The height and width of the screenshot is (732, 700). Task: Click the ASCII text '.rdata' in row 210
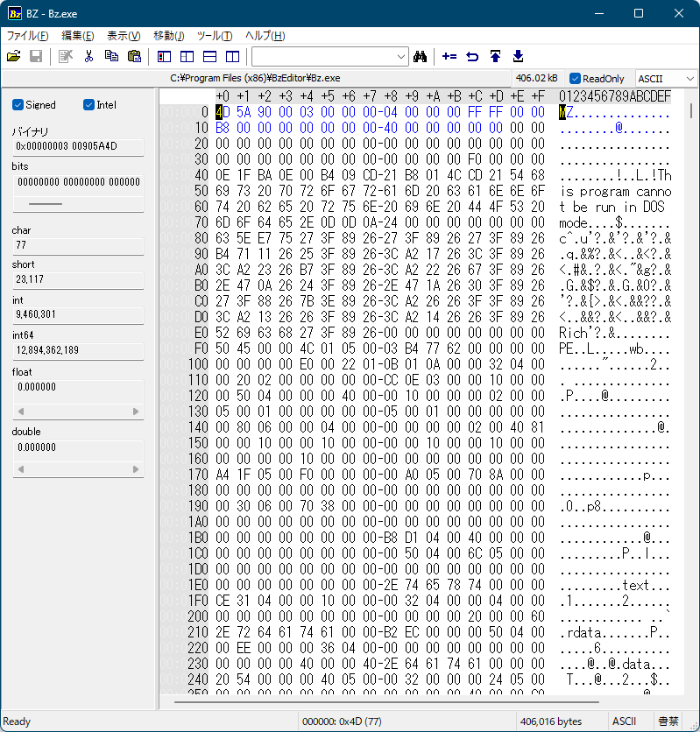[580, 632]
